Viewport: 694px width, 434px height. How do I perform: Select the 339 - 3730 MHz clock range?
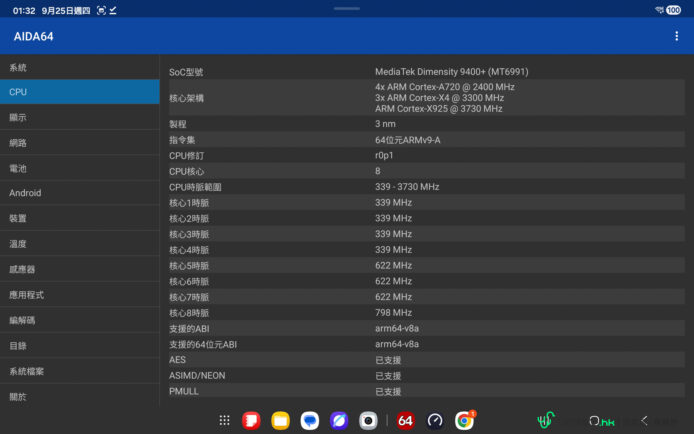pos(407,187)
